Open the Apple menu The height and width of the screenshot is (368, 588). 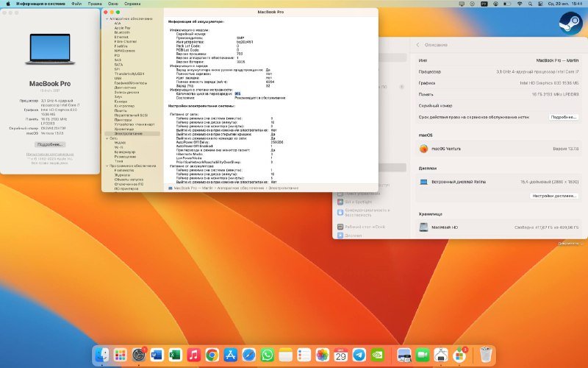(7, 4)
